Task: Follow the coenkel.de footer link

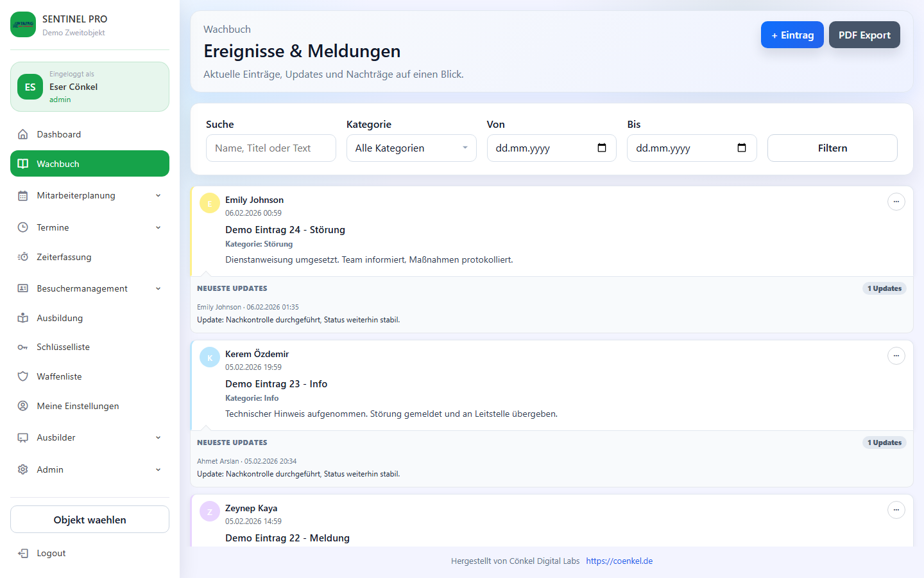Action: point(619,561)
